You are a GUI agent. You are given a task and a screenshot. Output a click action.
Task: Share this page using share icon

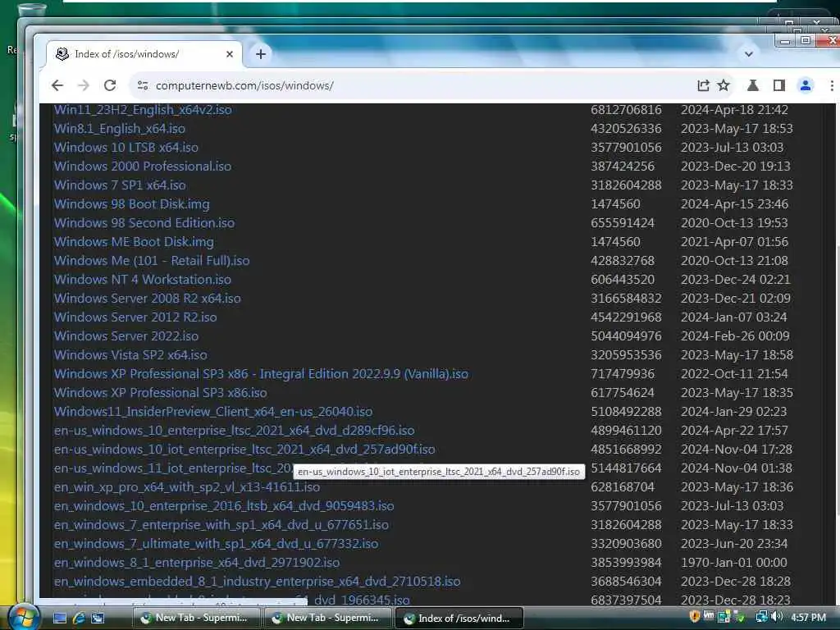click(x=703, y=85)
